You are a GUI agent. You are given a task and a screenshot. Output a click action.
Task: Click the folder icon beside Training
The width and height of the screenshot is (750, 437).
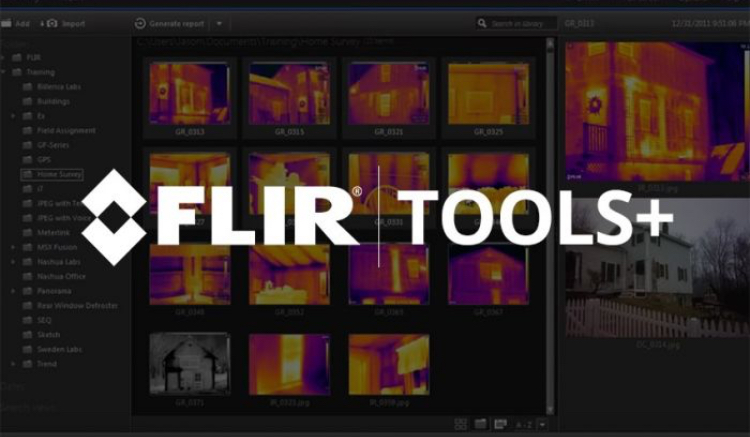pyautogui.click(x=17, y=72)
